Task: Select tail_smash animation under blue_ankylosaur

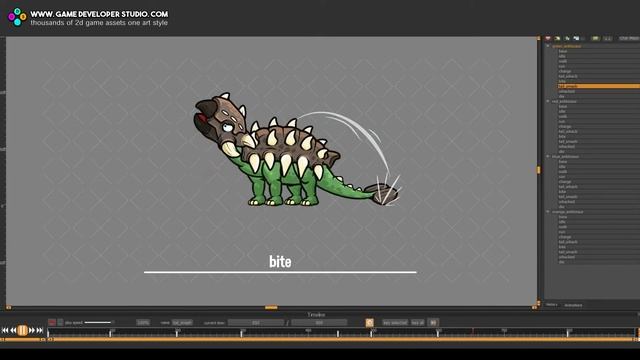Action: tap(568, 197)
